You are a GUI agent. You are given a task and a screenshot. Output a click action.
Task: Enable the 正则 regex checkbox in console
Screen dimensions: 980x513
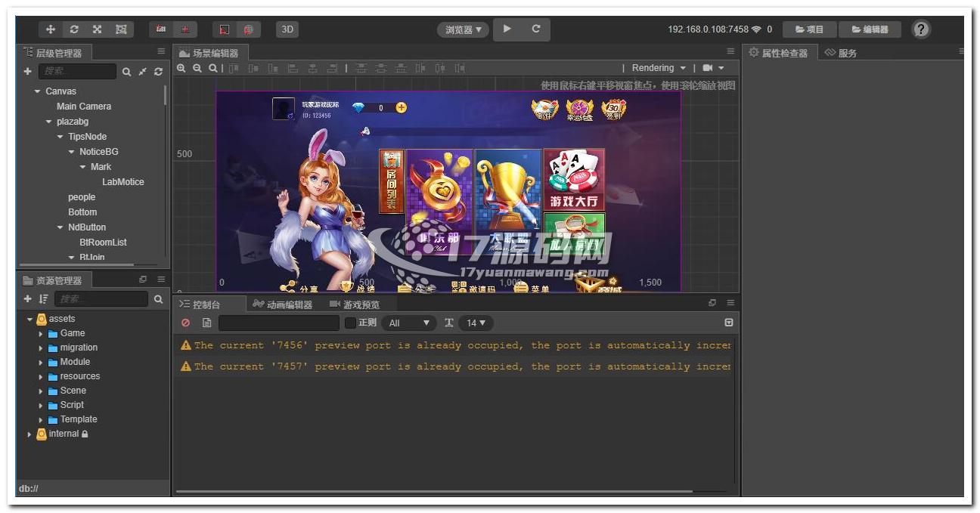click(x=351, y=323)
